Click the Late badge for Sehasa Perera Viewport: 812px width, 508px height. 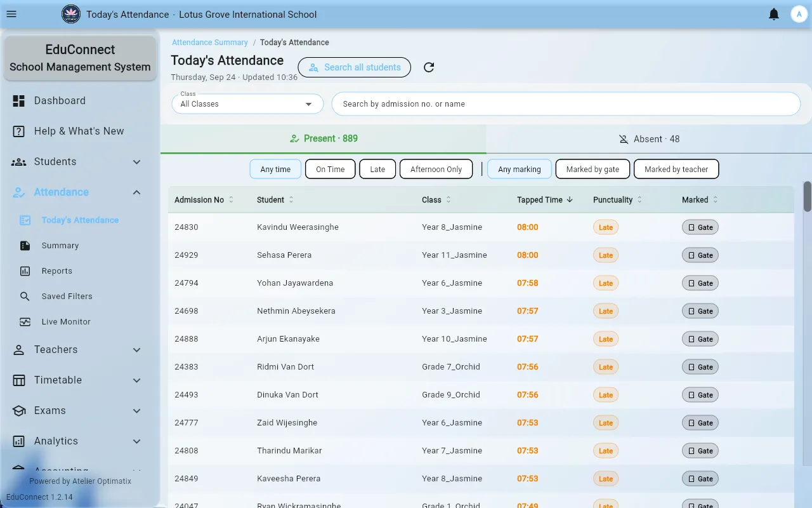click(x=606, y=255)
